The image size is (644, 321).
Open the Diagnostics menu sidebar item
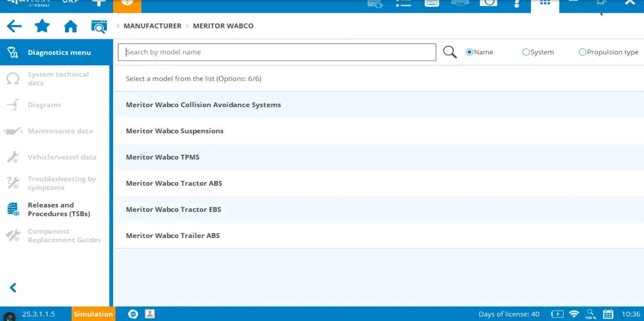click(54, 52)
